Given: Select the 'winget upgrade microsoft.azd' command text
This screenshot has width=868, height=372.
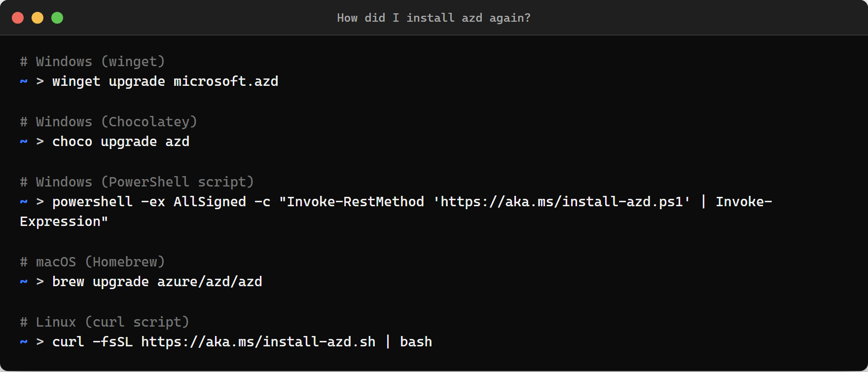Looking at the screenshot, I should point(165,81).
